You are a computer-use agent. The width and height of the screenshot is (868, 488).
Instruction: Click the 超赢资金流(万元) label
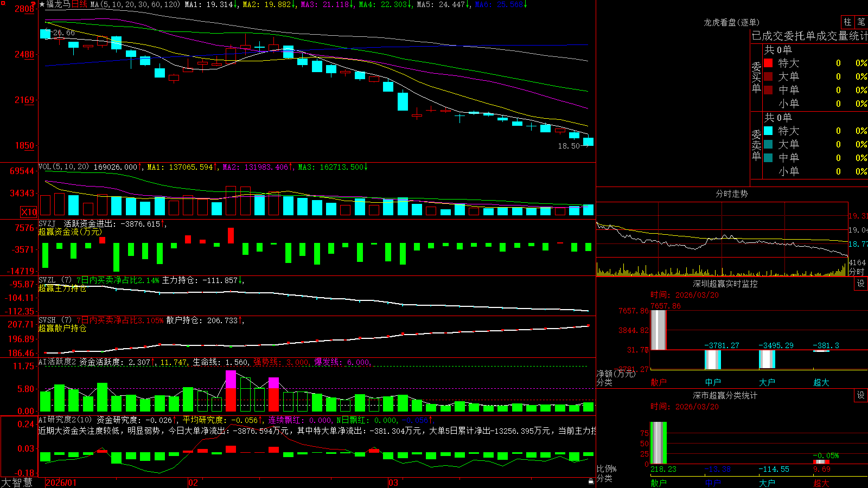click(70, 232)
